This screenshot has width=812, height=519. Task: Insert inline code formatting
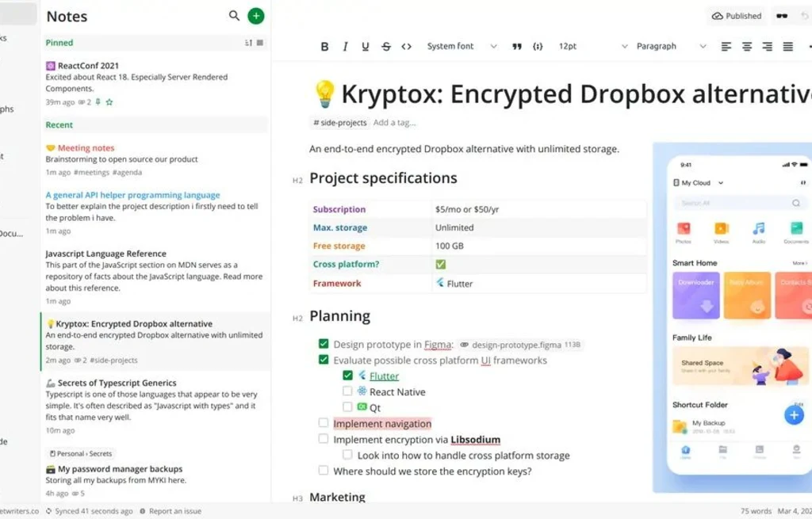(407, 47)
